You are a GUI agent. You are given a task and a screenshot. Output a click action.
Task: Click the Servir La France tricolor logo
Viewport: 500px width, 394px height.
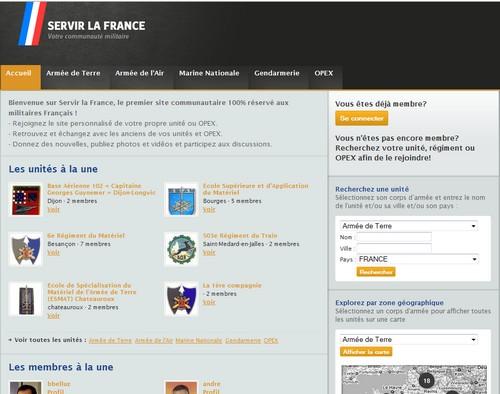(33, 23)
